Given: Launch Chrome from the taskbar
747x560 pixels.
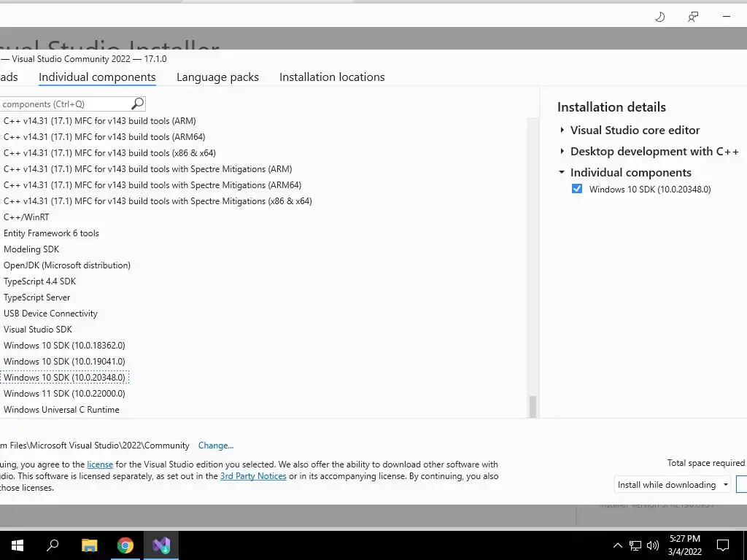Looking at the screenshot, I should 125,545.
